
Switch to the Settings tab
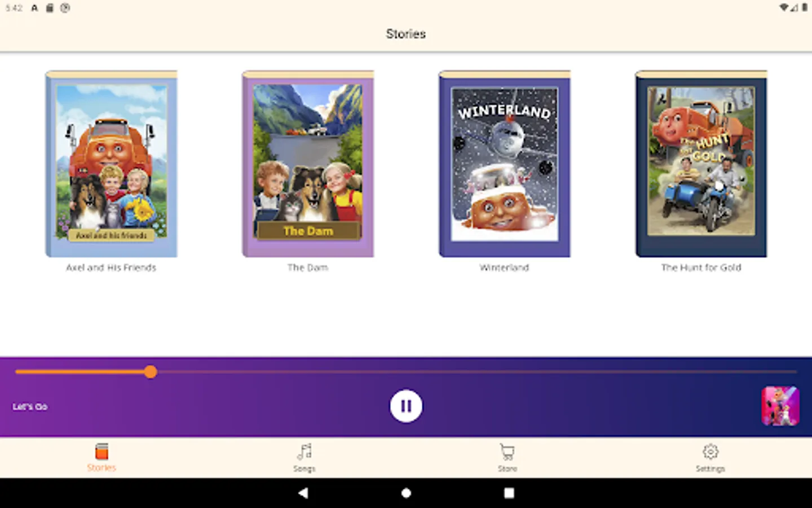pos(710,458)
